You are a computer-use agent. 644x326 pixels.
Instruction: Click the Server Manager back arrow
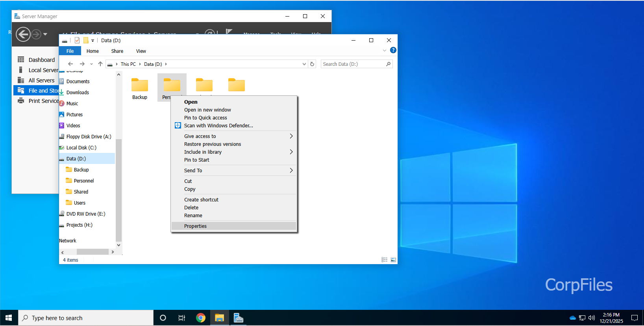tap(23, 34)
